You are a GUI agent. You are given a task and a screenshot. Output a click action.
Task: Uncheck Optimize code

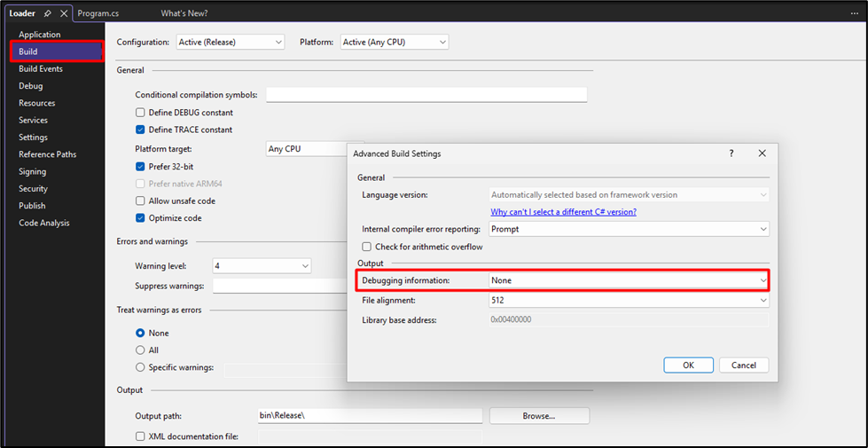click(140, 218)
